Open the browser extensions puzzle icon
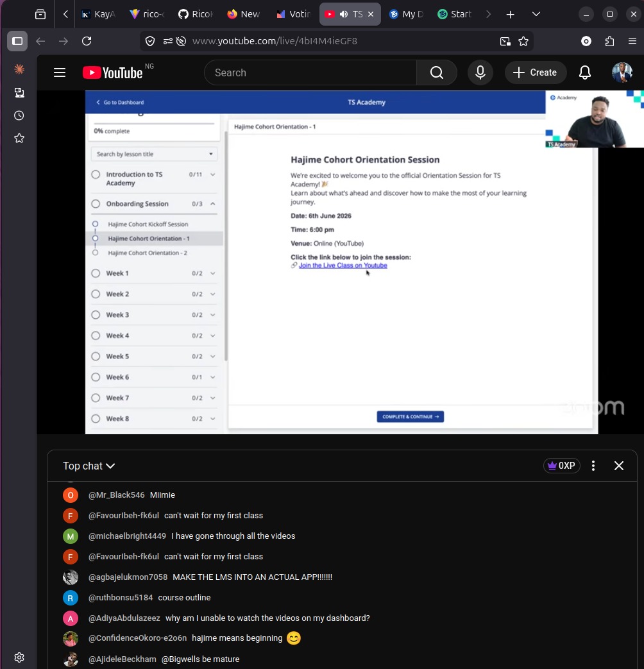Image resolution: width=644 pixels, height=669 pixels. (609, 41)
